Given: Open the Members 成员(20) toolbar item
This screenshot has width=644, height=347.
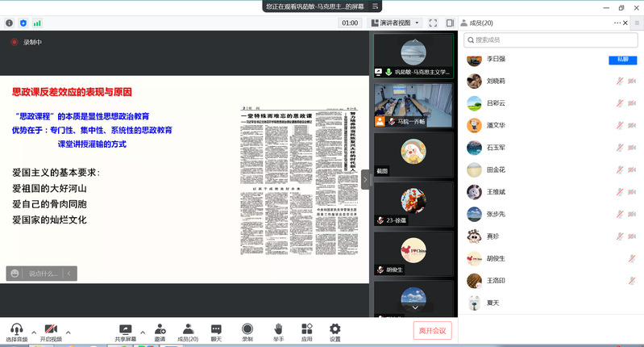Looking at the screenshot, I should tap(187, 332).
